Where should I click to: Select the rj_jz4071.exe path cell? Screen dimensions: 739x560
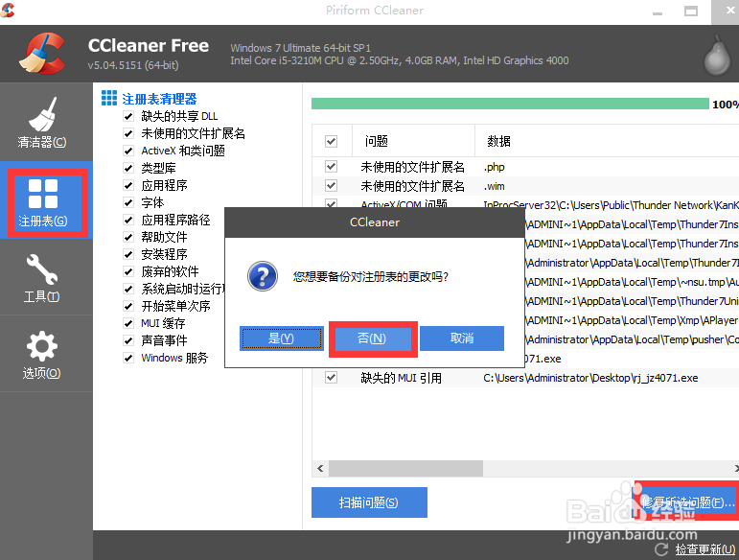click(x=590, y=378)
